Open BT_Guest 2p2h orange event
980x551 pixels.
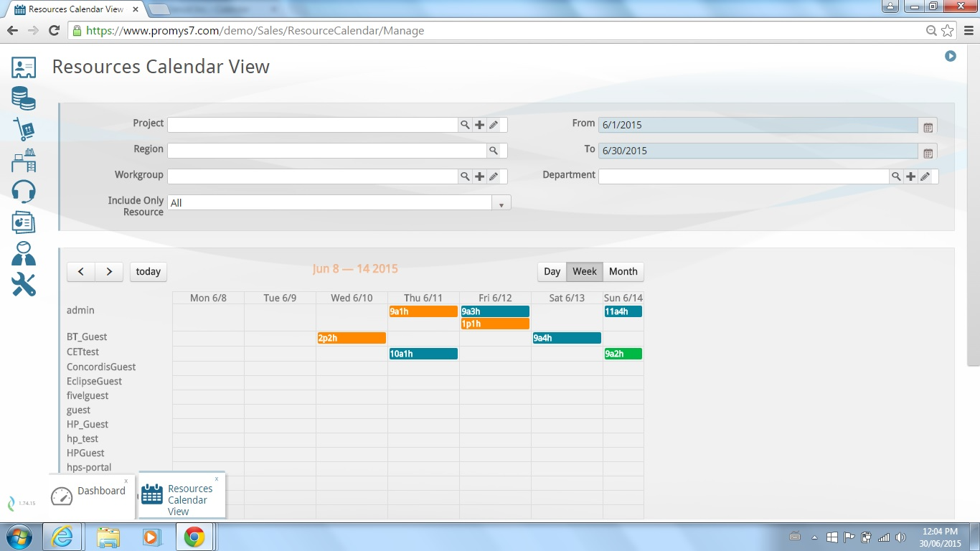point(352,338)
